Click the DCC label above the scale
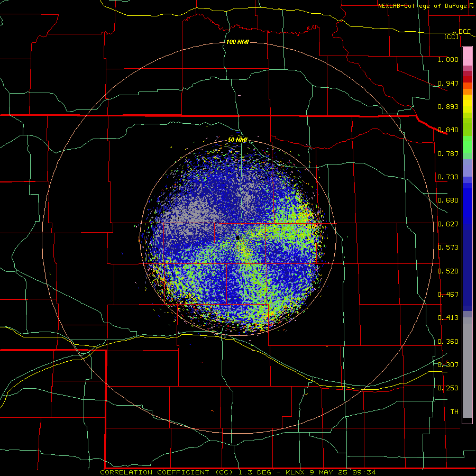The image size is (476, 476). pyautogui.click(x=464, y=31)
